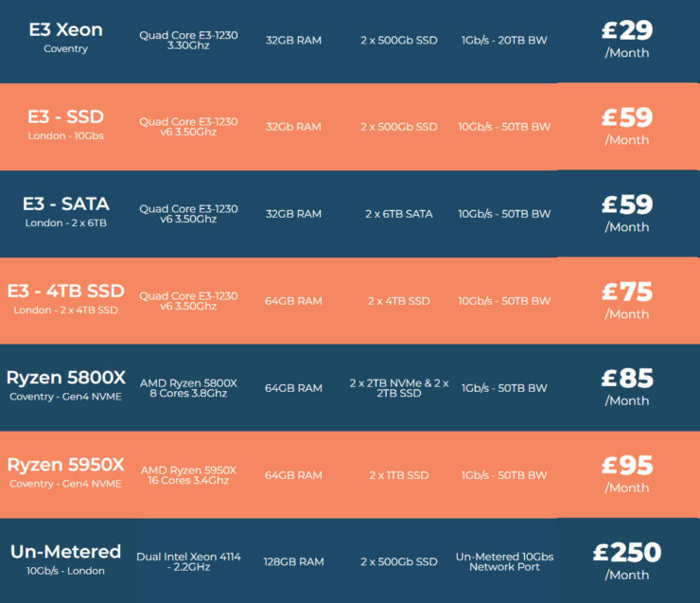
Task: Click the £95 /Month price
Action: (627, 474)
